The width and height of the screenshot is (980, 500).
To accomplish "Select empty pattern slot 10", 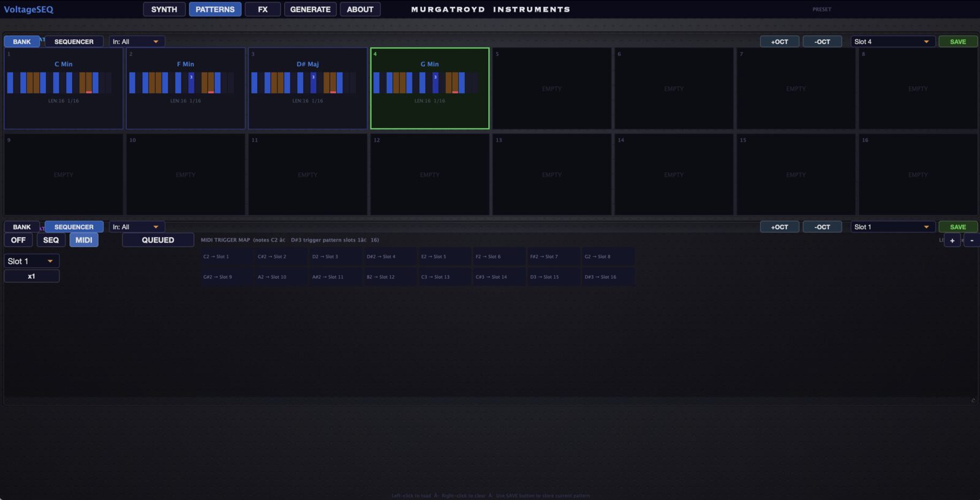I will tap(186, 175).
